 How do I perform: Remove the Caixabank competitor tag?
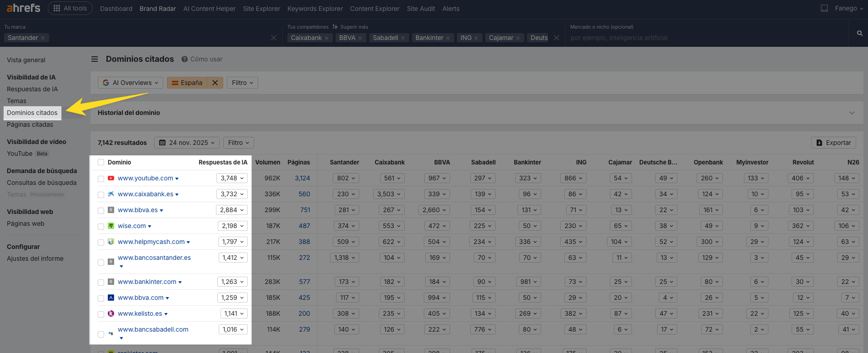point(326,38)
